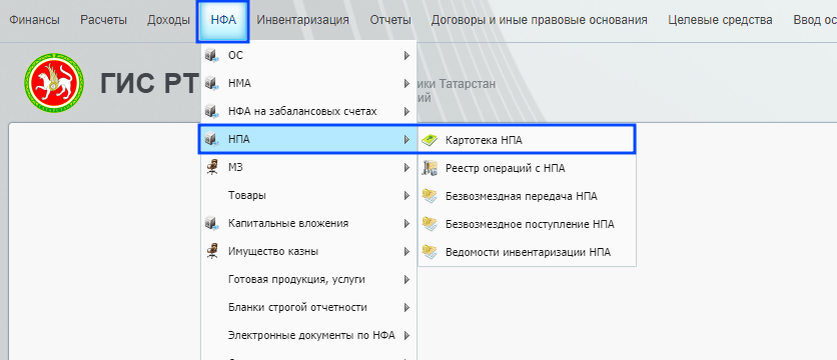Choose the Капитальные вложения entry
Viewport: 837px width, 360px height.
[309, 223]
